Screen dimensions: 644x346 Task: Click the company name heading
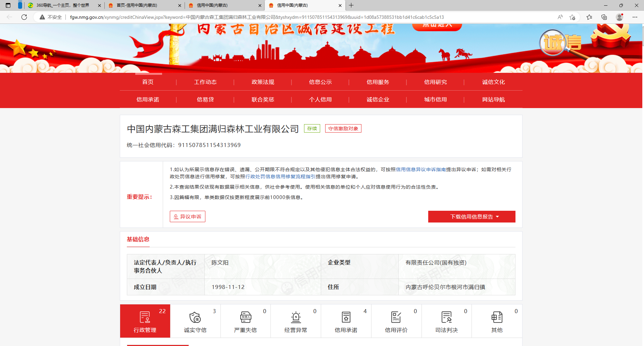point(213,129)
